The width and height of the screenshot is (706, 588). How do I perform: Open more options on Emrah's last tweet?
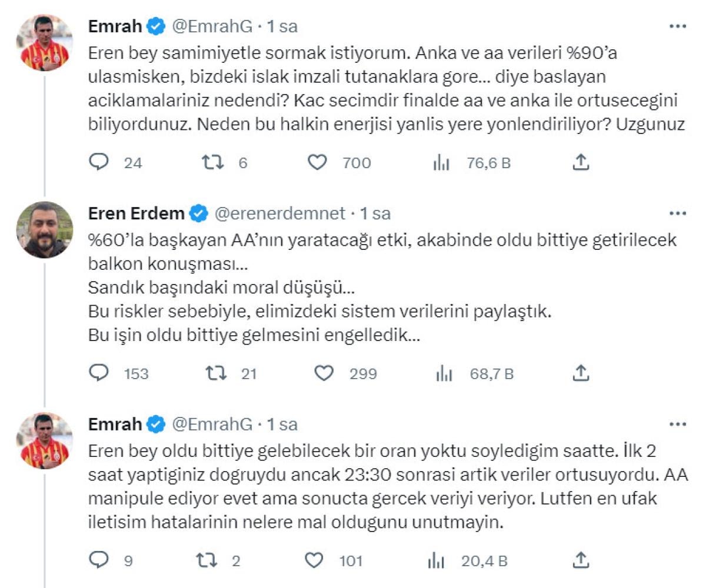coord(678,425)
